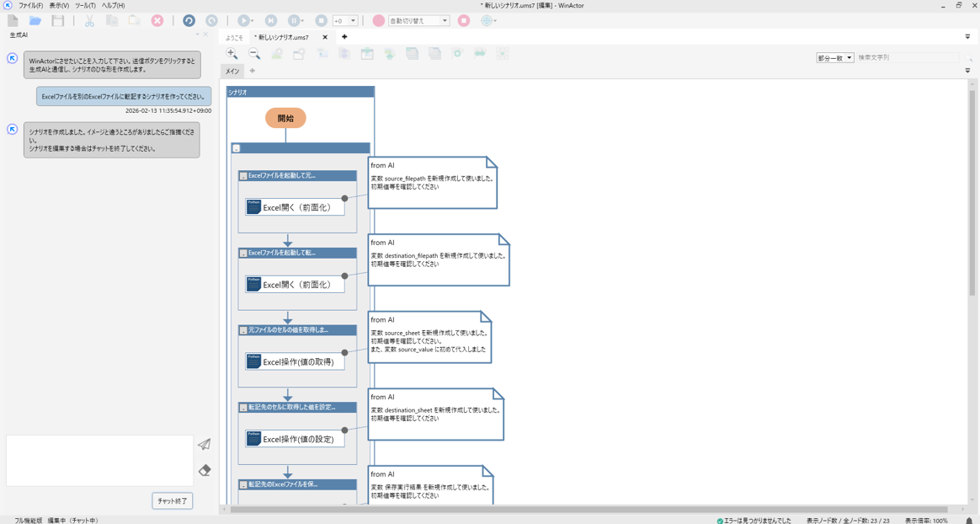The height and width of the screenshot is (524, 980).
Task: Click the zoom in magnifier icon
Action: [232, 54]
